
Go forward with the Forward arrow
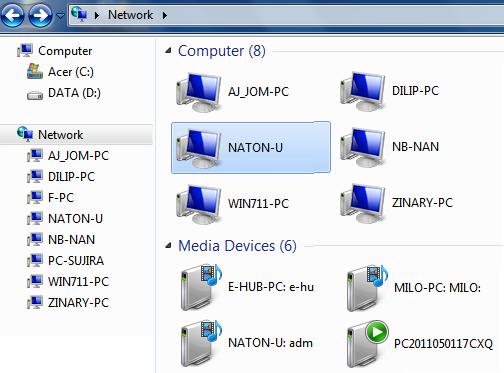(40, 15)
